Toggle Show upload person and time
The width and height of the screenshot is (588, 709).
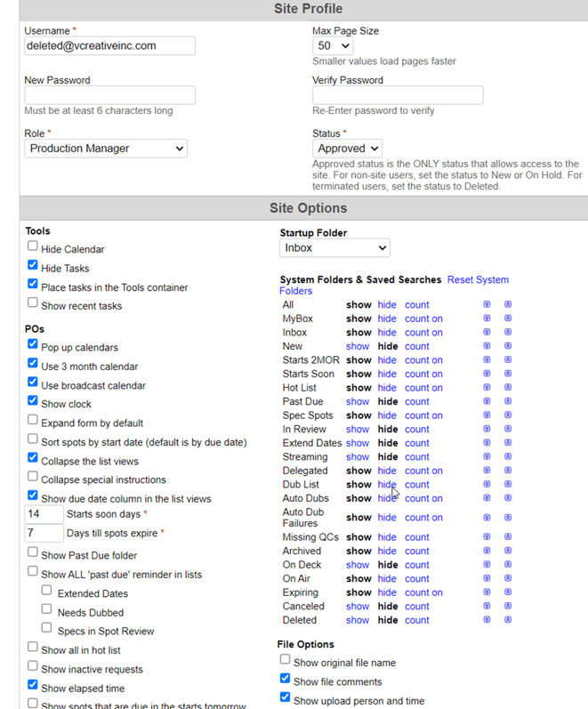(x=285, y=697)
